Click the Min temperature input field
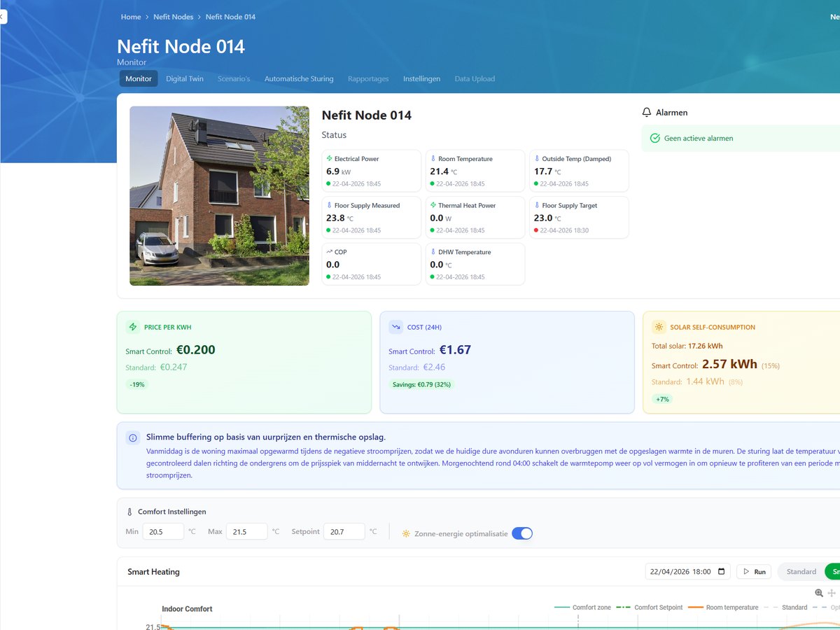 click(163, 531)
